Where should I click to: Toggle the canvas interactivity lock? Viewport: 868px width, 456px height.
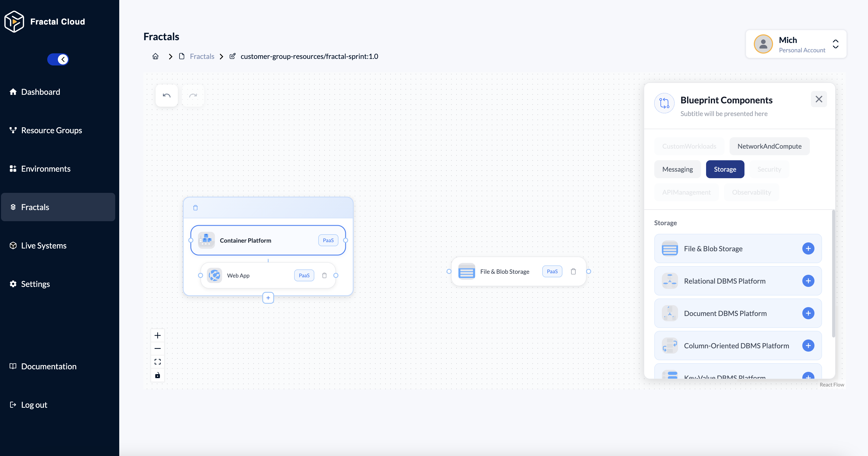(x=157, y=375)
